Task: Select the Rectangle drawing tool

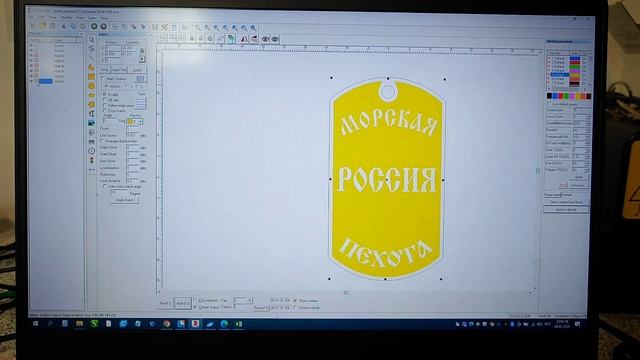Action: (x=91, y=77)
